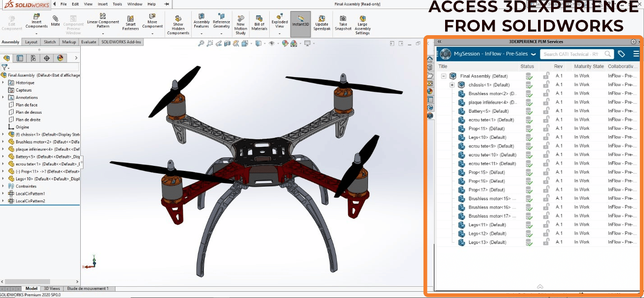Select the Smart Fasteners tool
644x298 pixels.
tap(130, 20)
